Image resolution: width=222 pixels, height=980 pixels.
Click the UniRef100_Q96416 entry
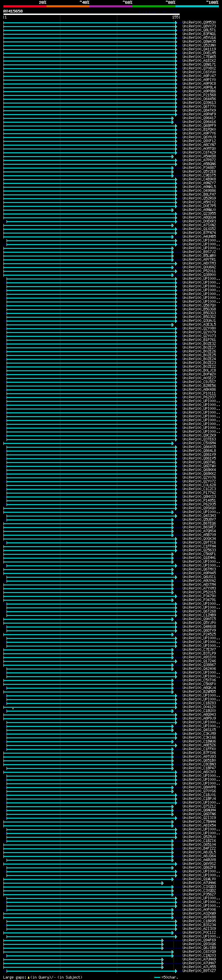coord(199,122)
